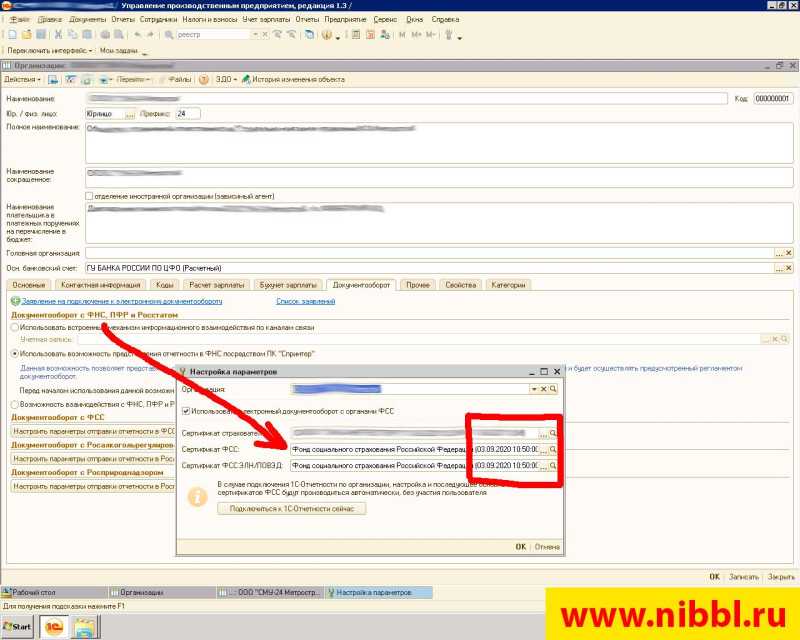Switch to the Расчет зарплаты tab
The image size is (800, 640).
click(217, 285)
